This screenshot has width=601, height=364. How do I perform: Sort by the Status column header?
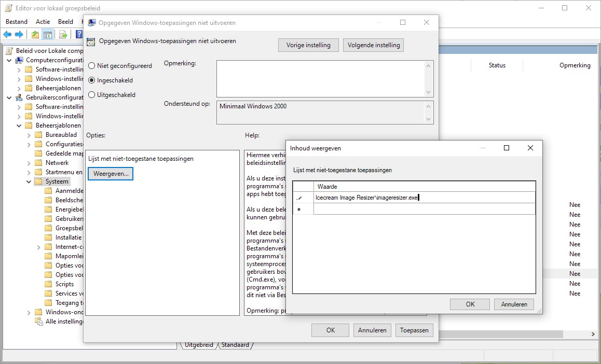(497, 65)
